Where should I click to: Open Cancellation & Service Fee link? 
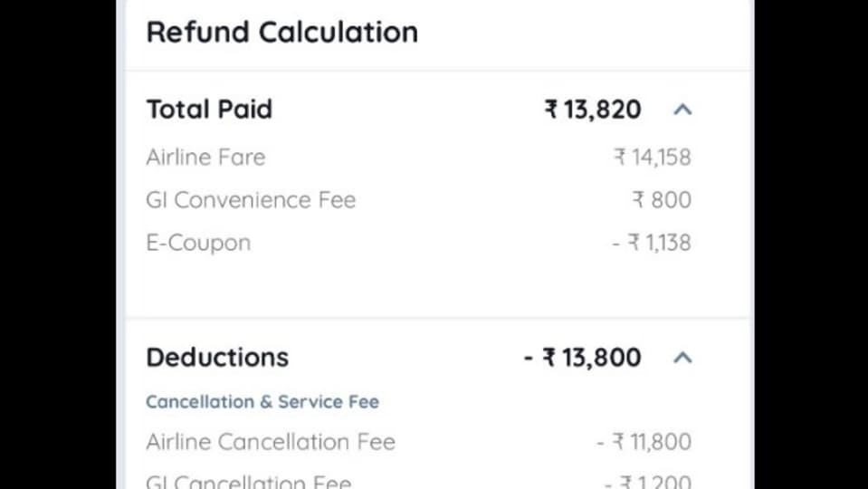pos(262,401)
